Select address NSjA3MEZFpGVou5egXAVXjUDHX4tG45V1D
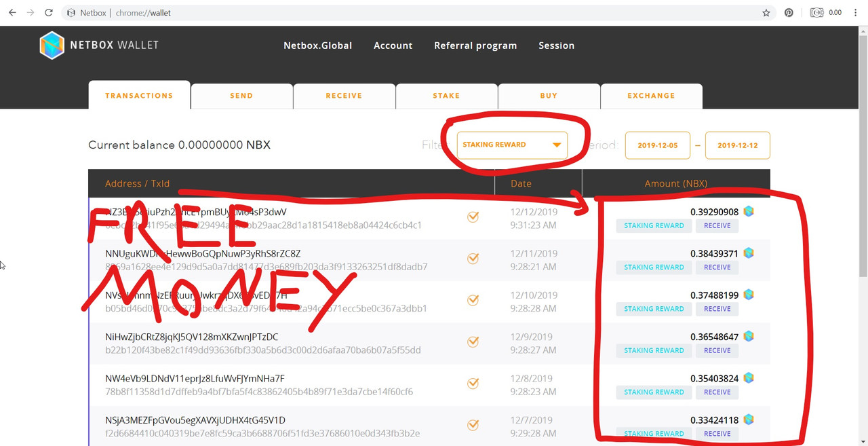The image size is (868, 446). 195,420
